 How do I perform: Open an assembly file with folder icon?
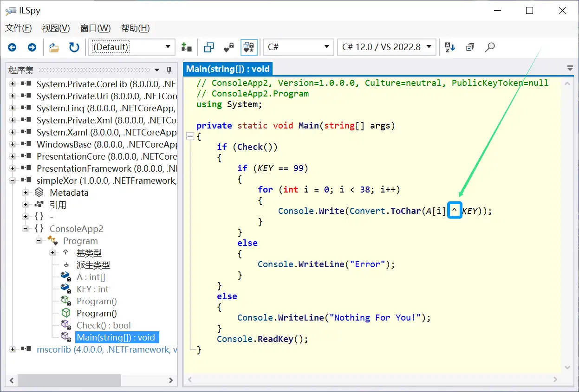coord(54,47)
